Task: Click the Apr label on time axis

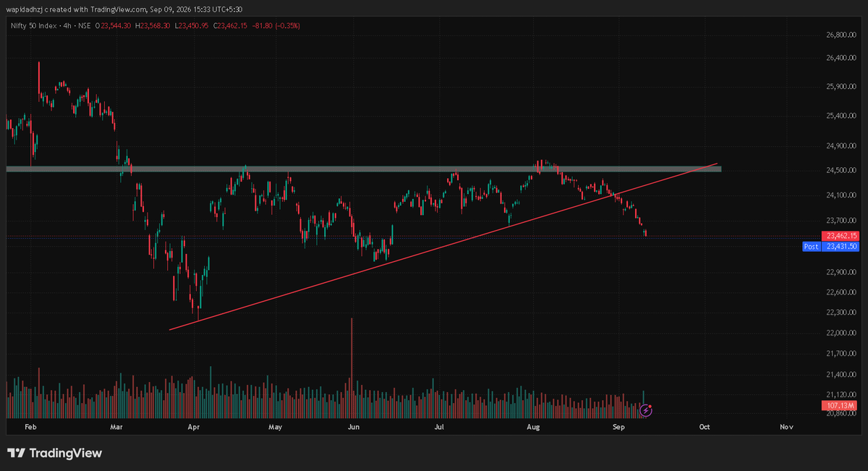Action: point(194,427)
